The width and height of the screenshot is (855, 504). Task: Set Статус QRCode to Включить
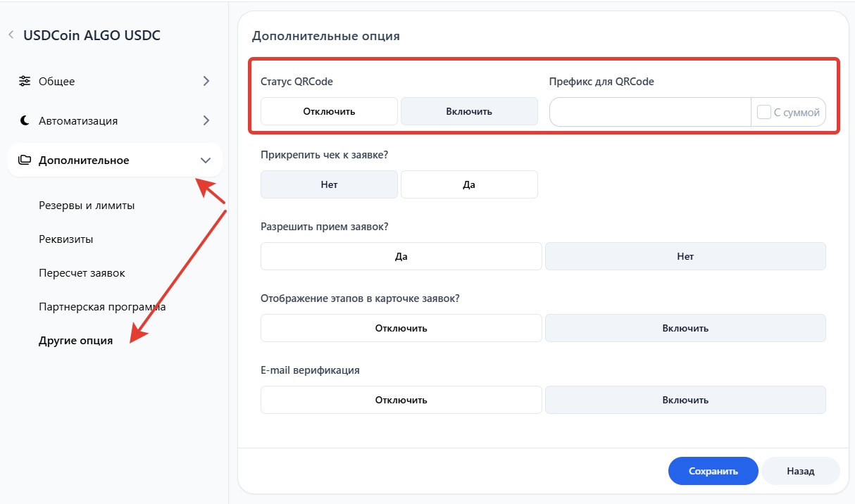point(469,111)
